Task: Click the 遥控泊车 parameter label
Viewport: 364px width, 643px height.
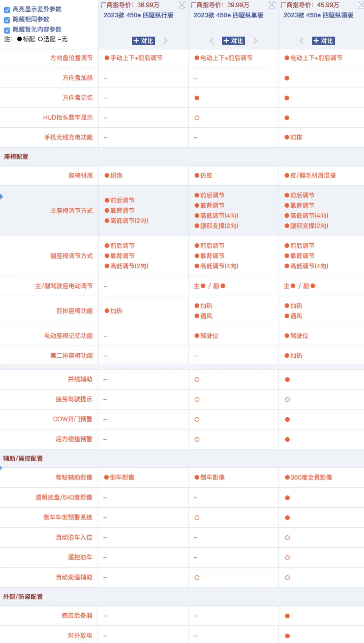Action: (x=80, y=557)
